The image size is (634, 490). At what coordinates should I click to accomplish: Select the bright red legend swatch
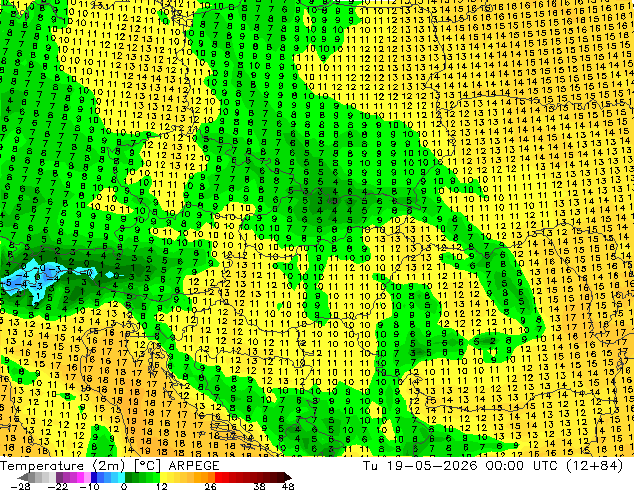pos(218,477)
